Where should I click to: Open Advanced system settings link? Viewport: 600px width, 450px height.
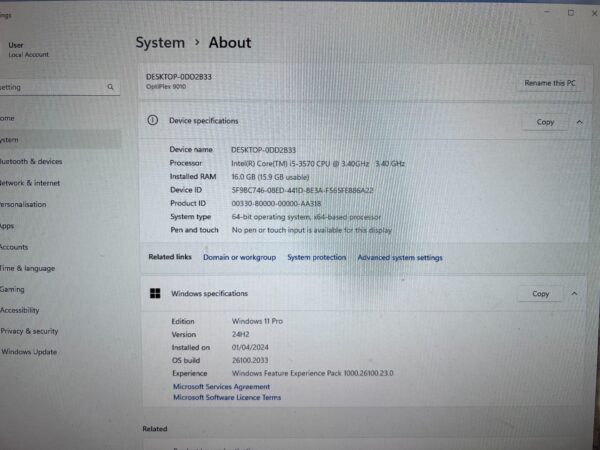[400, 258]
